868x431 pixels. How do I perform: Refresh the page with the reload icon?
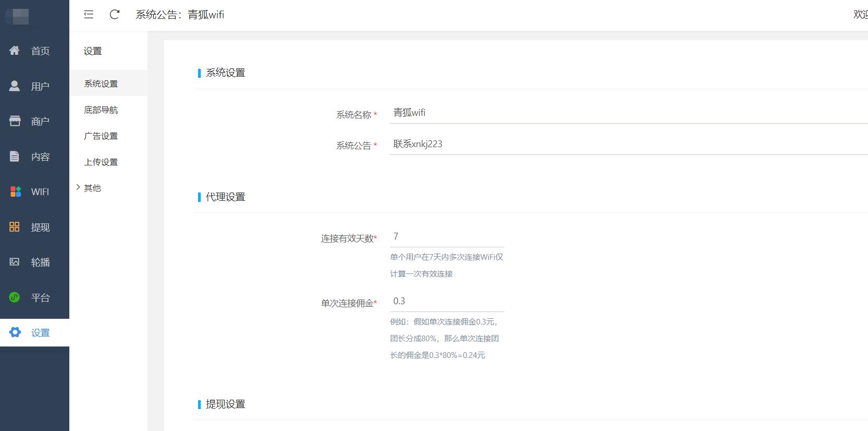pyautogui.click(x=115, y=15)
